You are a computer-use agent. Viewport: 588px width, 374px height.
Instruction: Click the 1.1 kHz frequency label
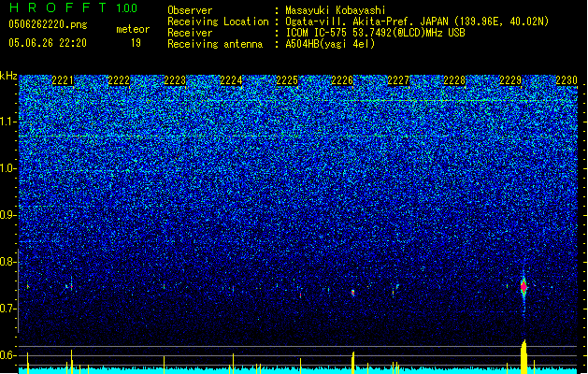click(8, 122)
